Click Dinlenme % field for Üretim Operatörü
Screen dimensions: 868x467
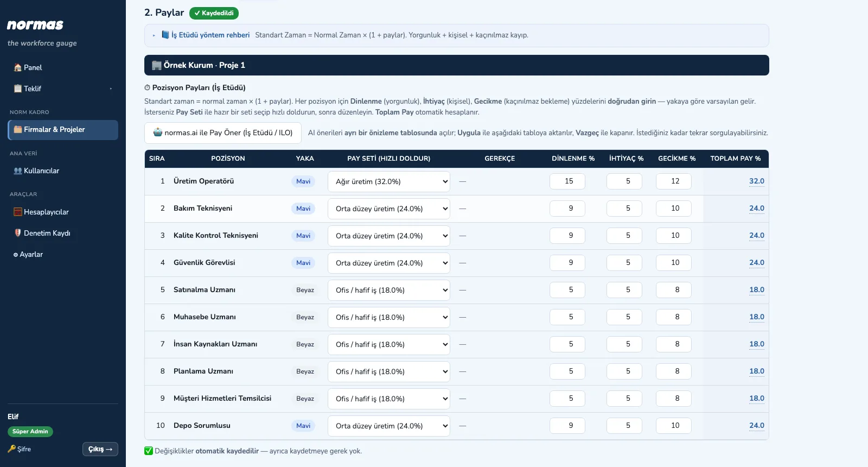[x=567, y=181]
